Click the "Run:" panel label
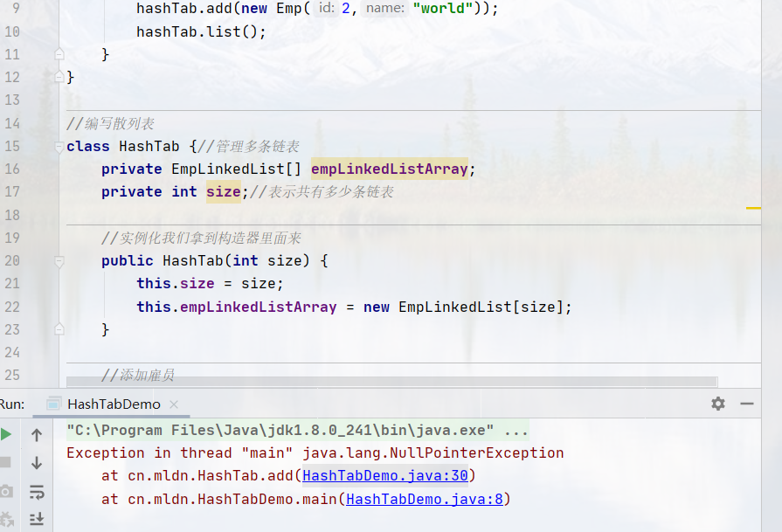 point(12,404)
